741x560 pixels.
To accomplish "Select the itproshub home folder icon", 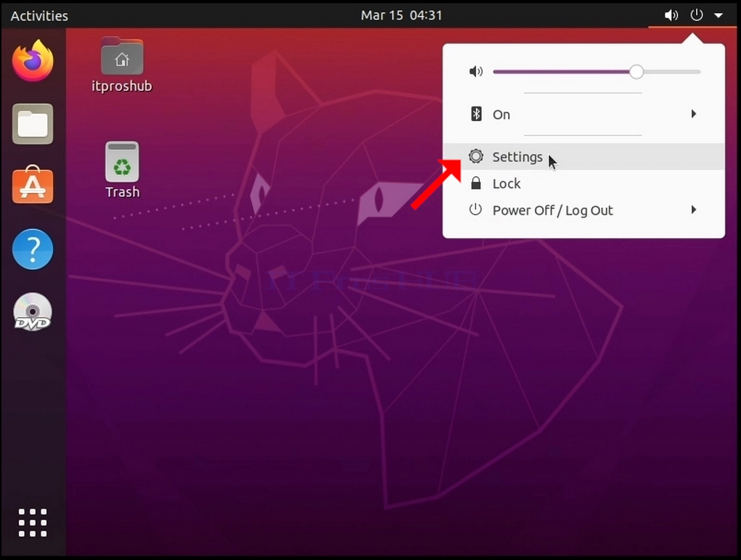I will 122,65.
